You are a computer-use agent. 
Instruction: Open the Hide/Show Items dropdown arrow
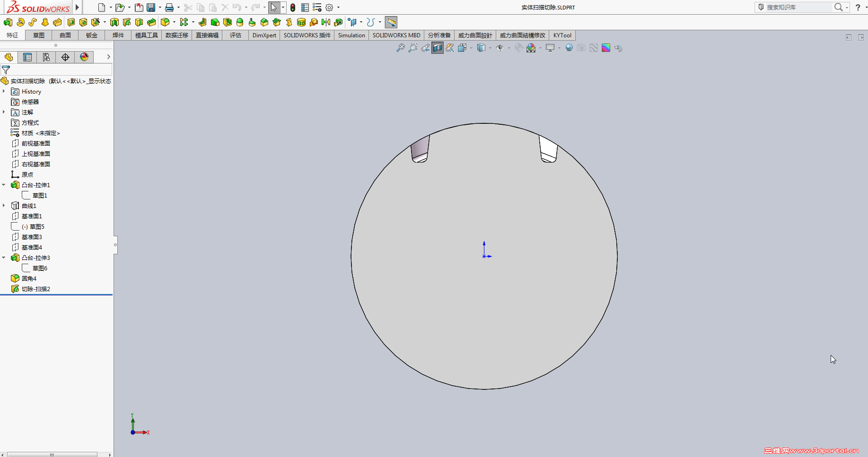coord(509,48)
